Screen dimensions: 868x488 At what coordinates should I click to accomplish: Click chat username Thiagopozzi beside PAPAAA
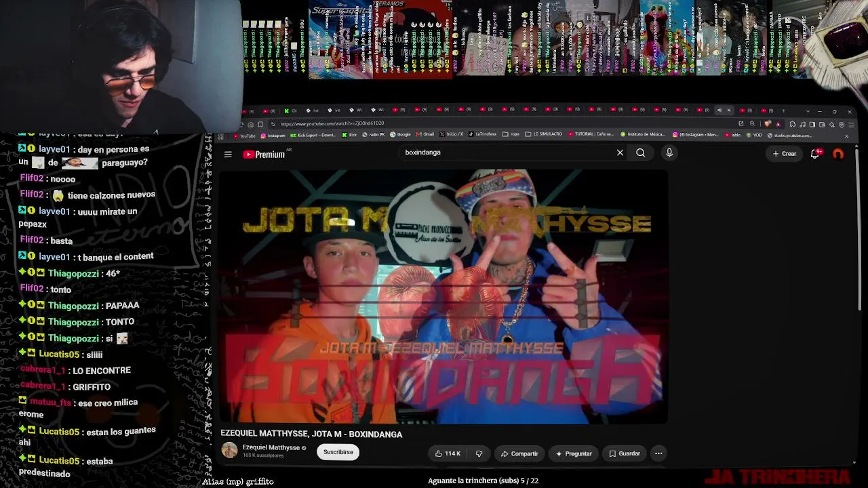pos(73,306)
